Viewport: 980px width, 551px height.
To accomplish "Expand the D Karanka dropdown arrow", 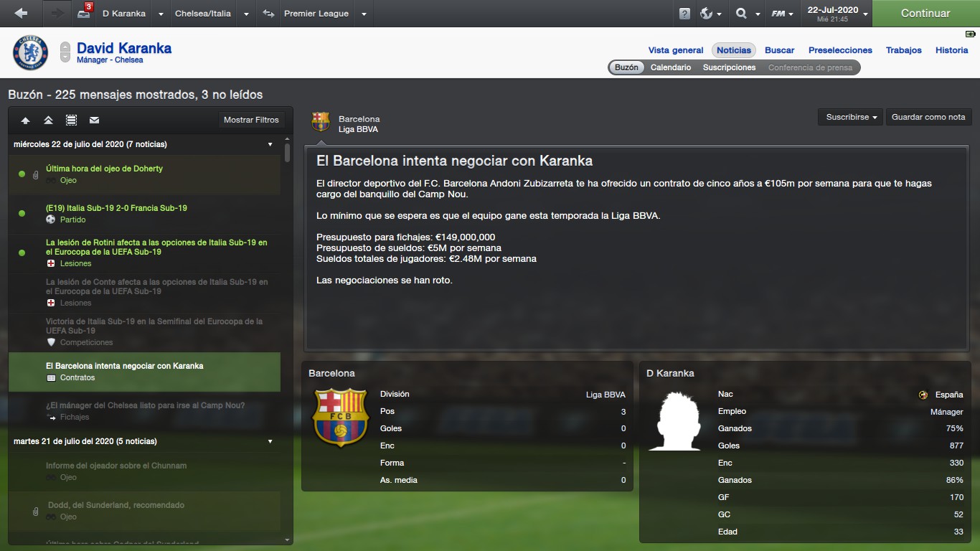I will tap(160, 14).
